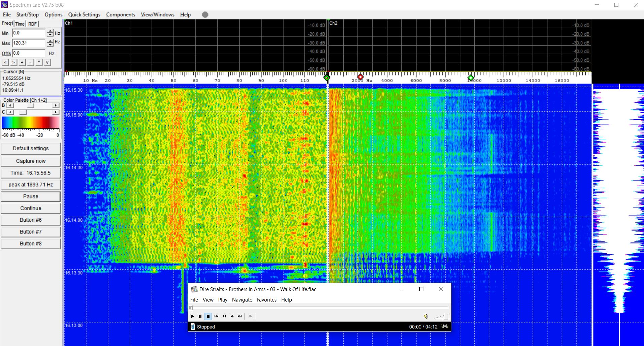
Task: Go to previous track in media player
Action: point(216,316)
